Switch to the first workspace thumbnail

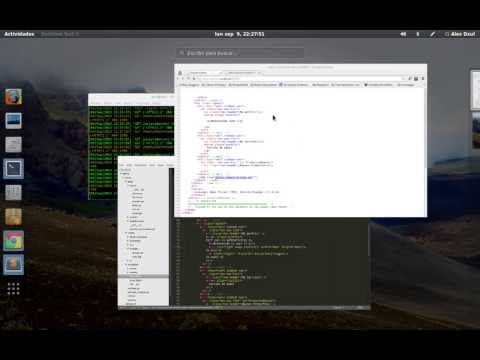[x=475, y=90]
